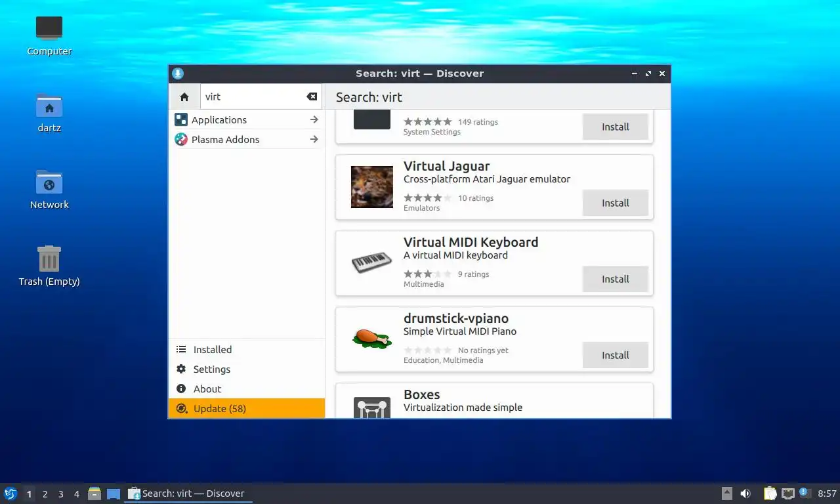
Task: Open Discover Settings
Action: [247, 369]
